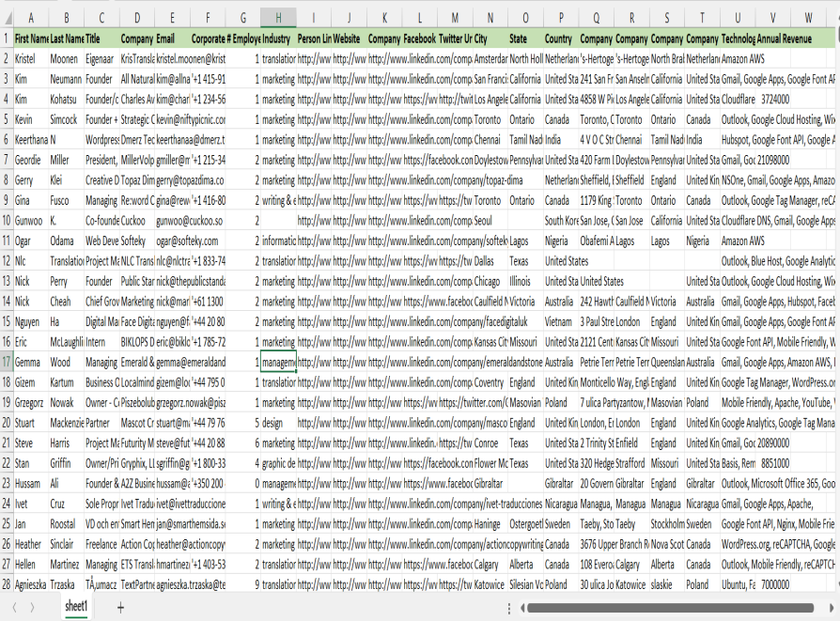The image size is (840, 621).
Task: Add a new sheet with plus button
Action: pyautogui.click(x=120, y=607)
